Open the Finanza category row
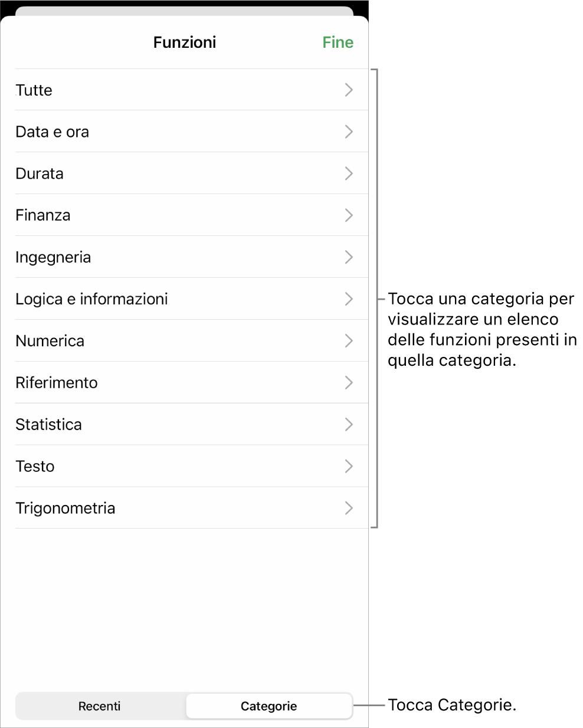The height and width of the screenshot is (728, 583). pos(43,215)
